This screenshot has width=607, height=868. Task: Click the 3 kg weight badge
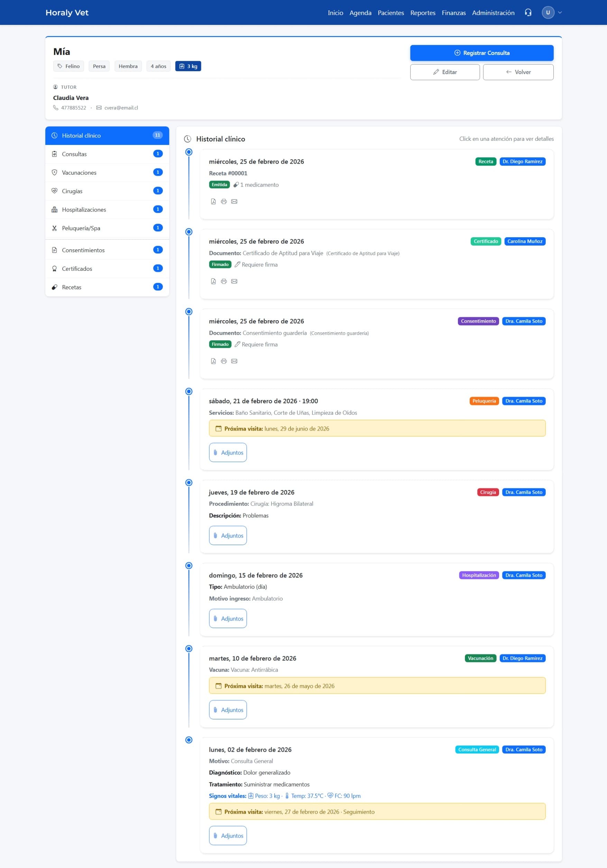click(188, 66)
